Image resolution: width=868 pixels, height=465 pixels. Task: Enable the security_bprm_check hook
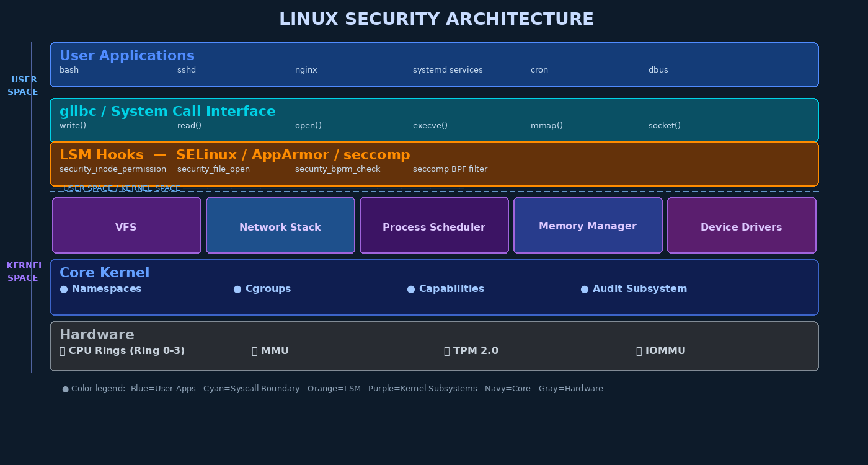coord(337,169)
